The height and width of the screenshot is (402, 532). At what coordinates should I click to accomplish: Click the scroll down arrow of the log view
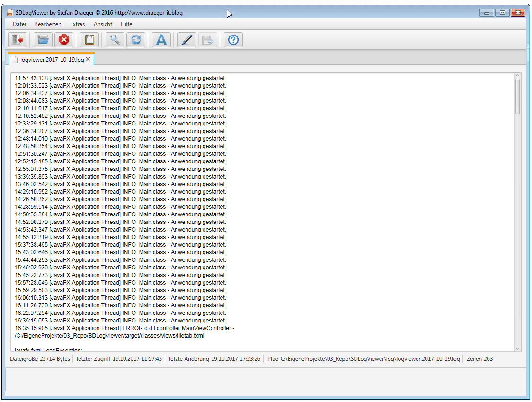tap(517, 348)
